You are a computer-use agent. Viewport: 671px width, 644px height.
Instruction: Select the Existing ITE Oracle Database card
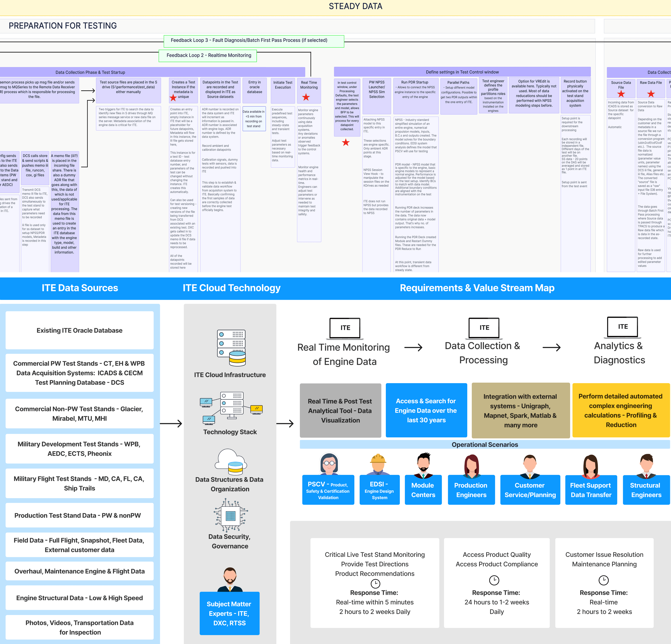[x=80, y=330]
